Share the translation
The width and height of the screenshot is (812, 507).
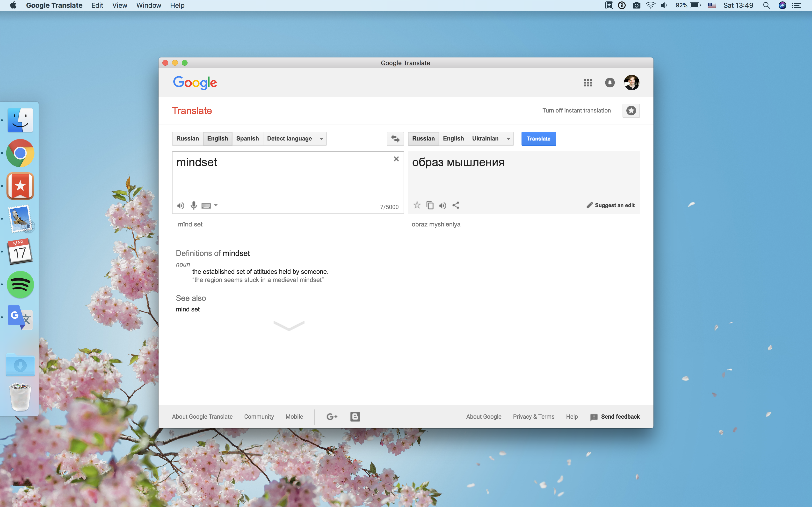point(456,205)
